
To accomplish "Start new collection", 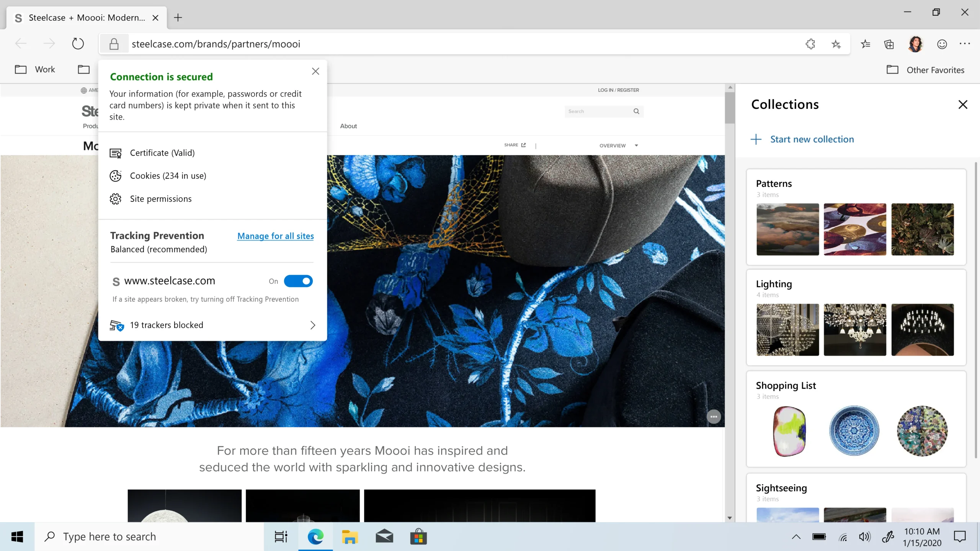I will pyautogui.click(x=802, y=139).
